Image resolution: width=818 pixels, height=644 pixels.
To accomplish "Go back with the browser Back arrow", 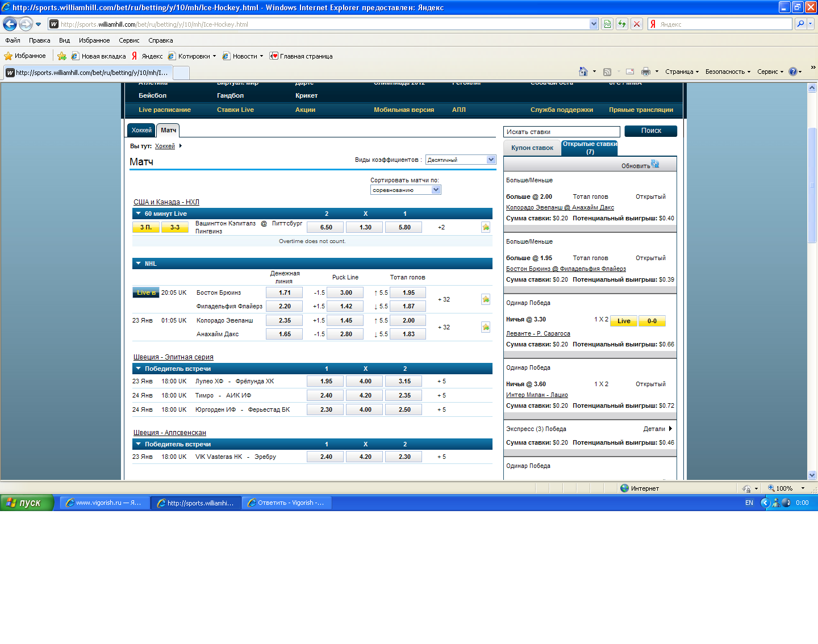I will click(x=10, y=24).
